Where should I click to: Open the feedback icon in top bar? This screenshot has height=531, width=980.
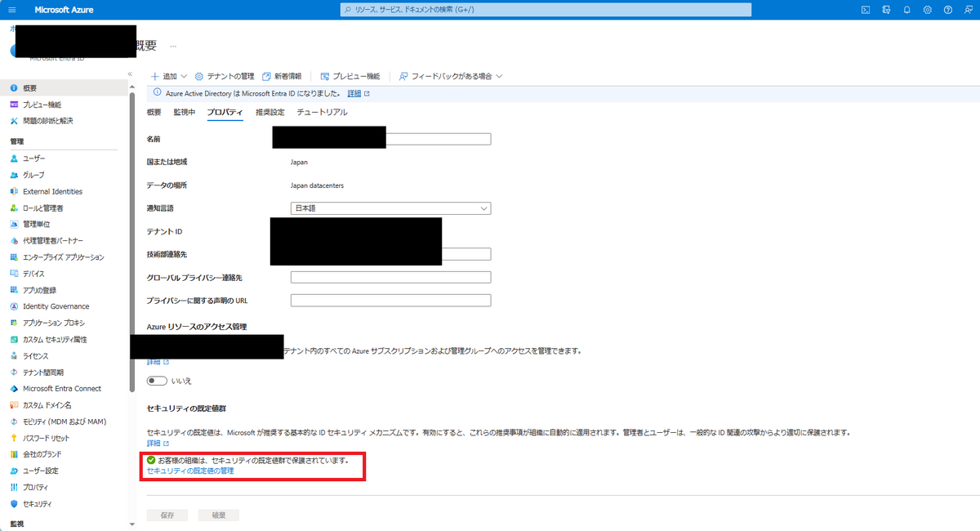pyautogui.click(x=969, y=10)
